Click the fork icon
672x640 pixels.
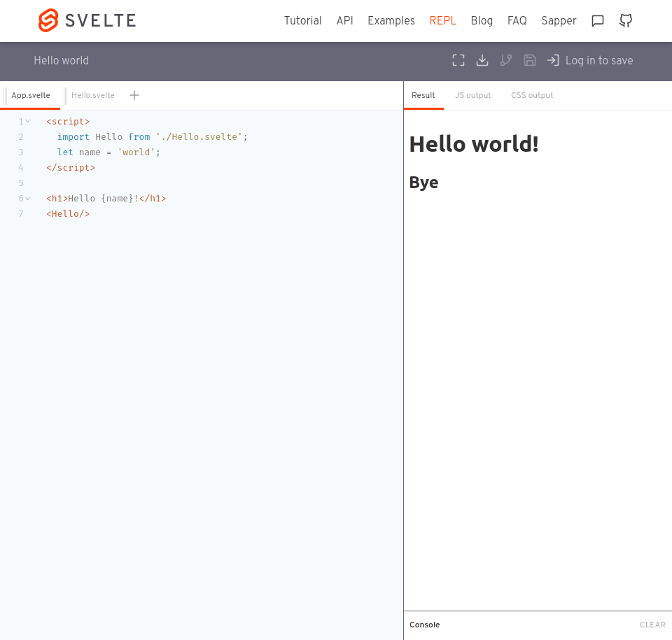(505, 60)
